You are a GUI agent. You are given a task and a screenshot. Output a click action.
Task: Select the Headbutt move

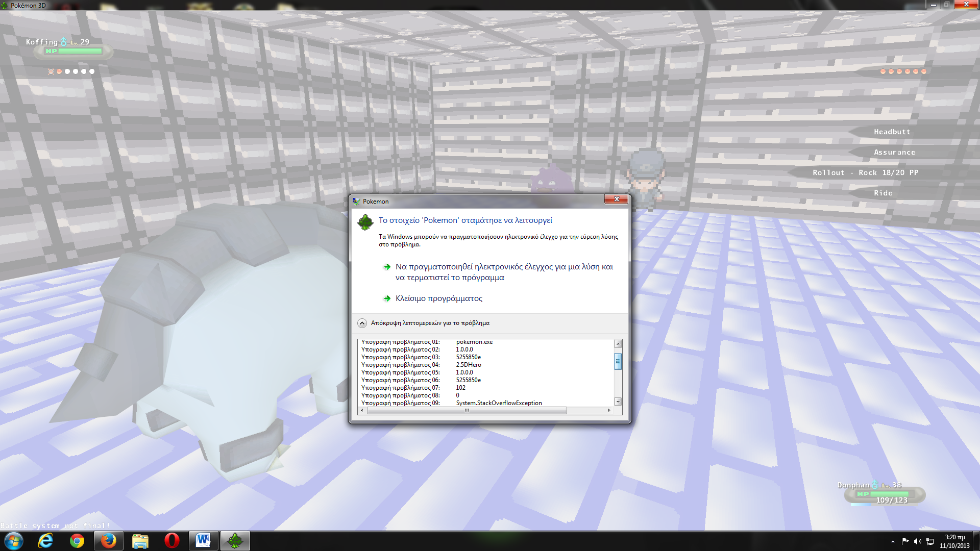pyautogui.click(x=892, y=132)
